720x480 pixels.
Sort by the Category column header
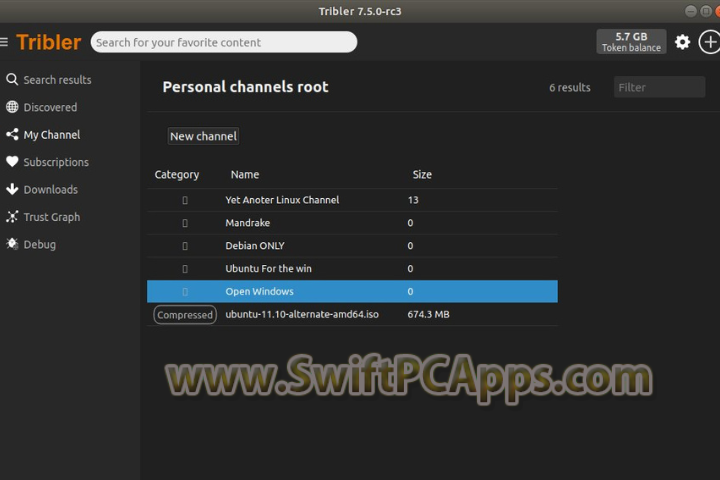177,175
